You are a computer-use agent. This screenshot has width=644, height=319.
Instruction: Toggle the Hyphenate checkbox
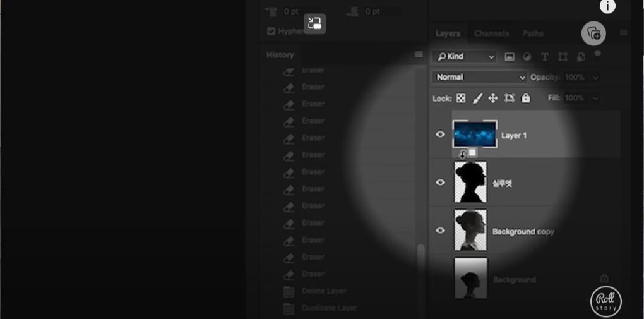[271, 31]
